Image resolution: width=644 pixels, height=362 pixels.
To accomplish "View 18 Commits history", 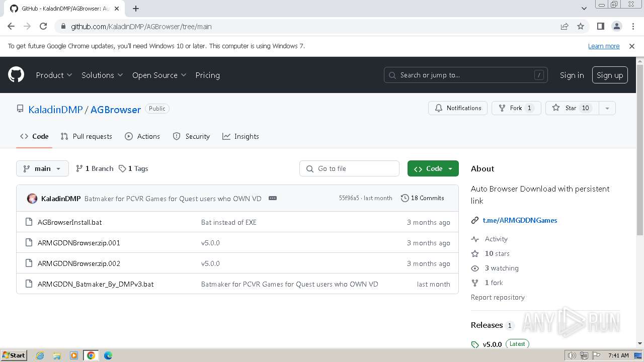I will pos(423,198).
